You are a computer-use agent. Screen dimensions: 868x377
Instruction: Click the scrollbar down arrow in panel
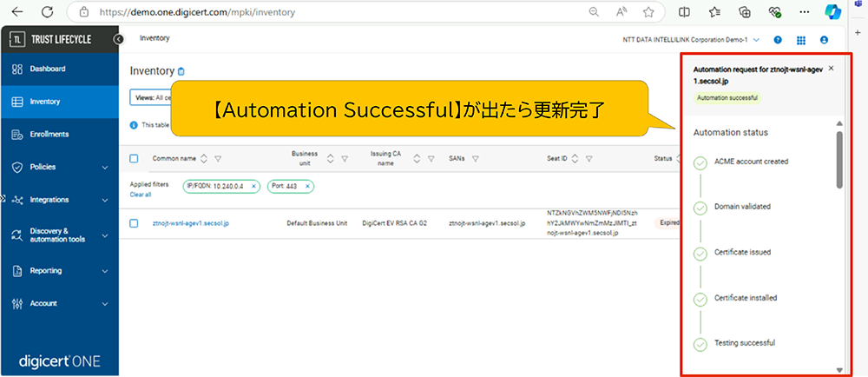tap(839, 370)
